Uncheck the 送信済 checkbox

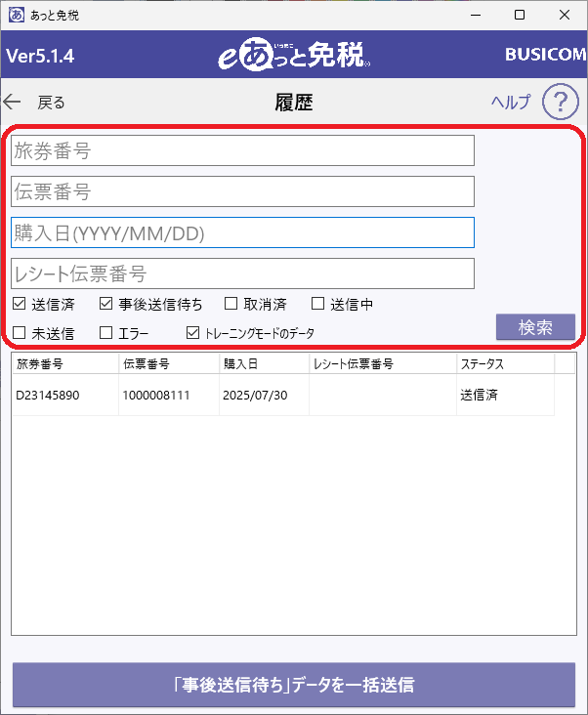[x=20, y=303]
